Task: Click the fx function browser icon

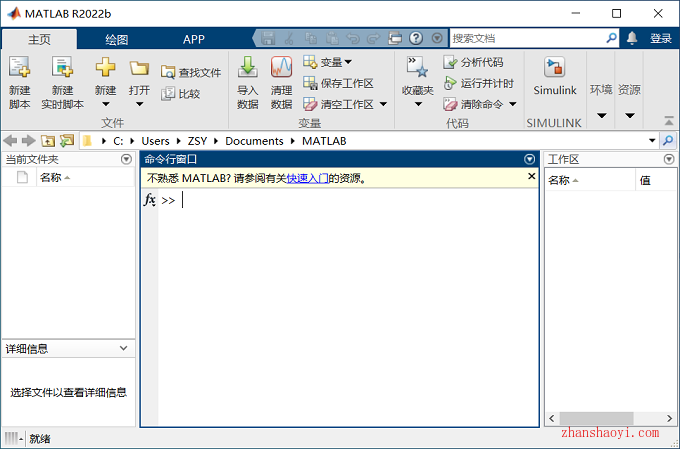Action: (x=150, y=200)
